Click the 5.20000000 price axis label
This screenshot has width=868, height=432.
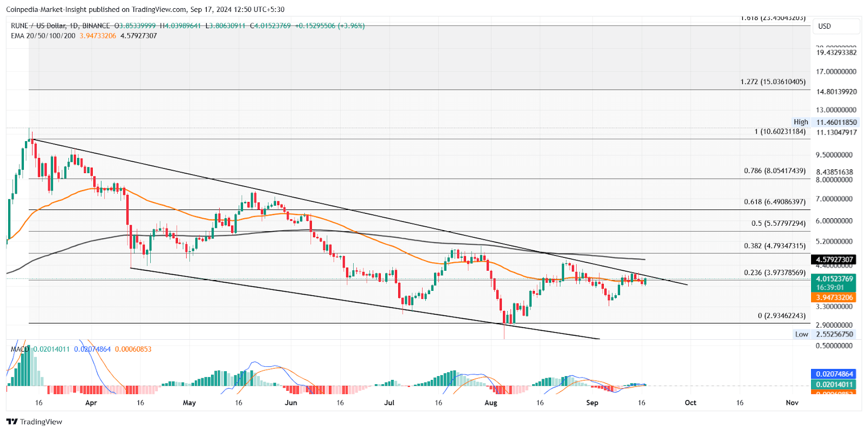pos(834,242)
